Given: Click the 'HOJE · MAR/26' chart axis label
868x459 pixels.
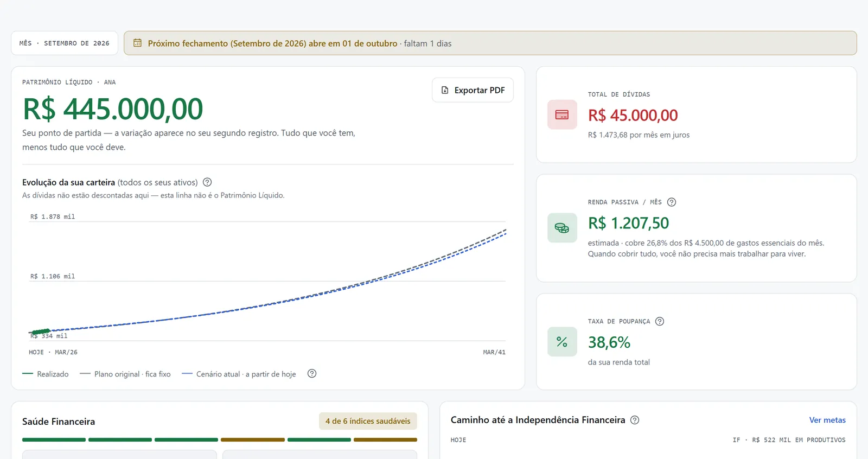Looking at the screenshot, I should click(53, 352).
